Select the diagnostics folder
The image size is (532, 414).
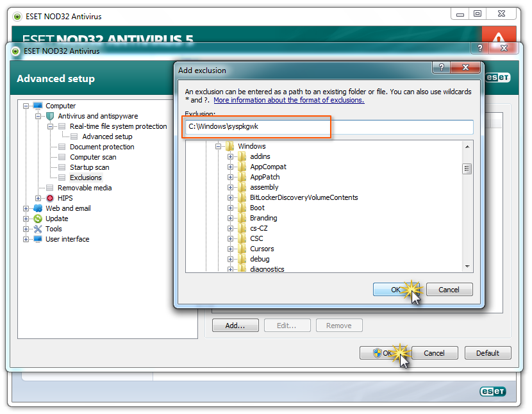267,269
